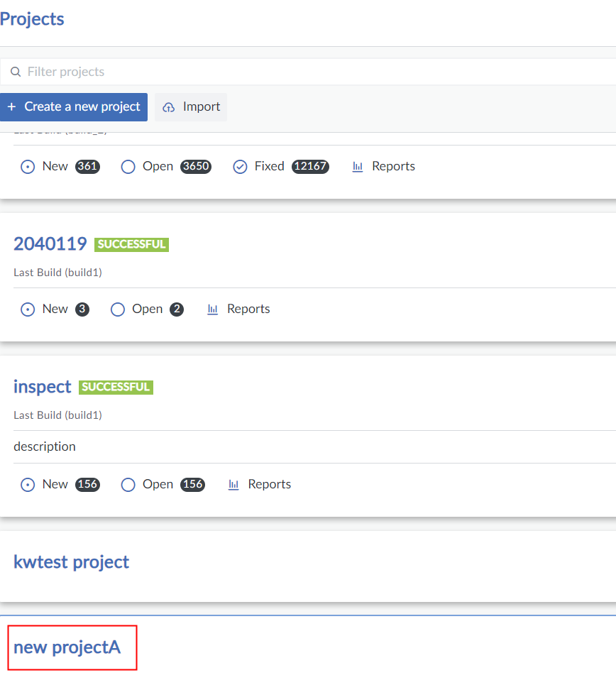Select the new projectA project title
This screenshot has width=616, height=685.
click(67, 647)
